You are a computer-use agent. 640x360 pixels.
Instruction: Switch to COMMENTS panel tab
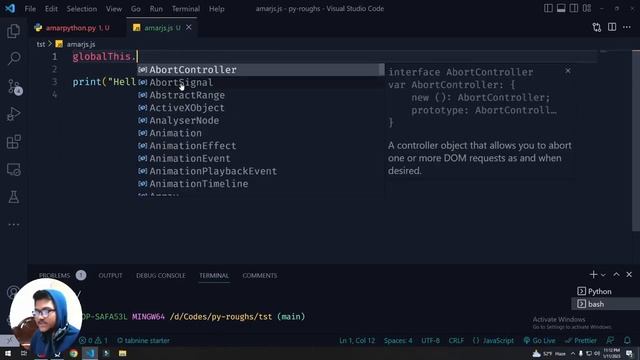(x=260, y=276)
